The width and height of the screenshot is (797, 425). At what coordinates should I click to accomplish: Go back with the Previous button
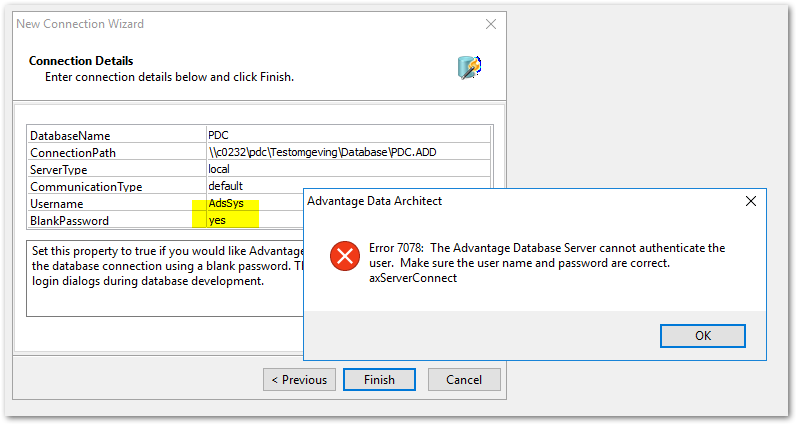(x=299, y=380)
